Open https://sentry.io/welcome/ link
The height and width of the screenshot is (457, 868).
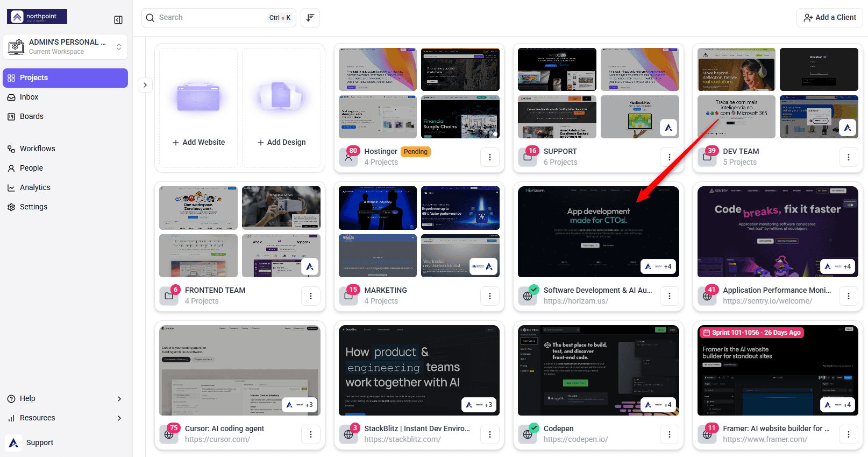[x=767, y=301]
